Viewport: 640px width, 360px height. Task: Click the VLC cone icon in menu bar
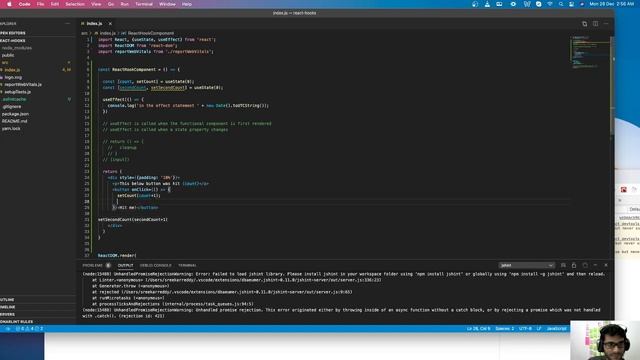(487, 4)
